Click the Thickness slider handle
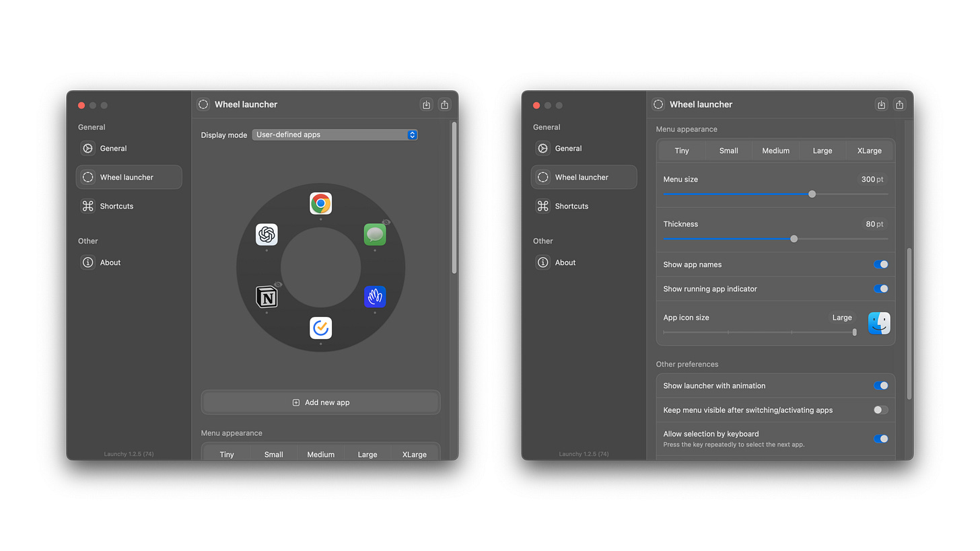The height and width of the screenshot is (551, 980). pos(794,239)
